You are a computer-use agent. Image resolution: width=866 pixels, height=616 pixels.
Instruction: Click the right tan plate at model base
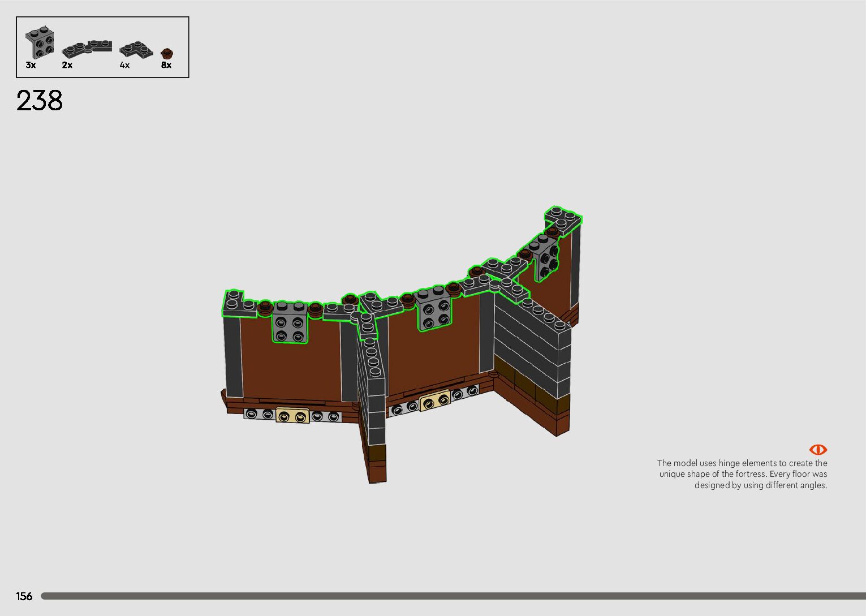(435, 401)
